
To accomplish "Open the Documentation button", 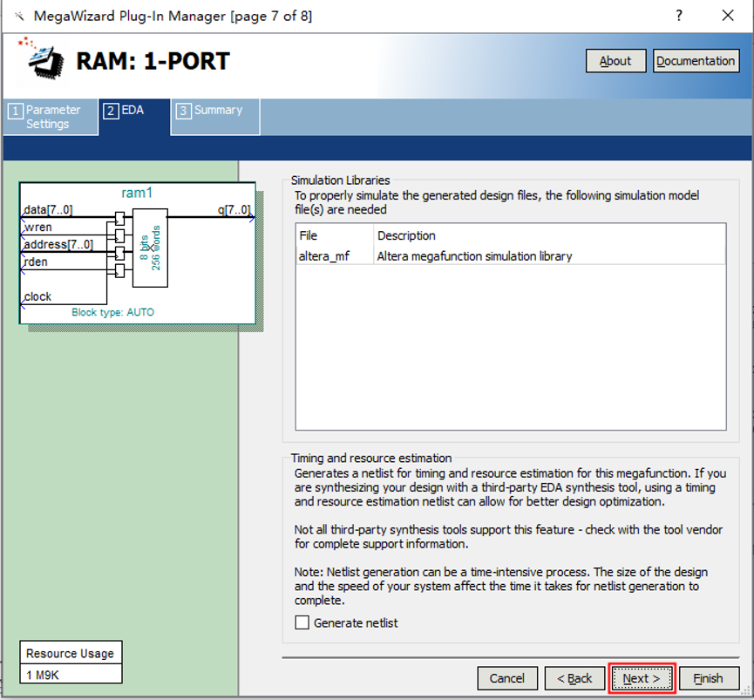I will point(696,61).
